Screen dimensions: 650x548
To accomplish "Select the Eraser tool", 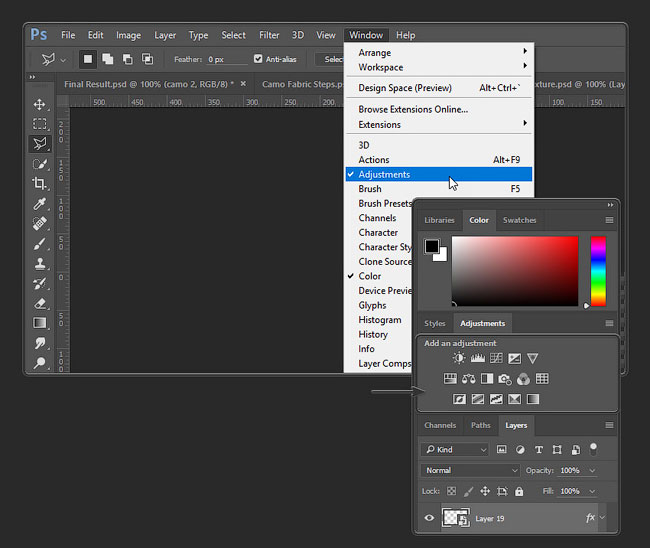I will pos(40,303).
